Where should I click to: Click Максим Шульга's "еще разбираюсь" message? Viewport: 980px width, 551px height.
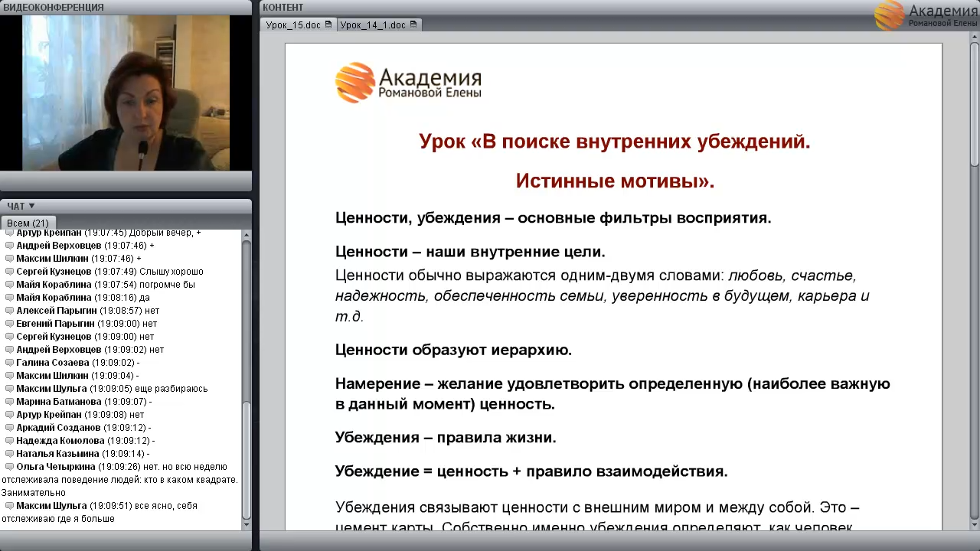coord(171,389)
